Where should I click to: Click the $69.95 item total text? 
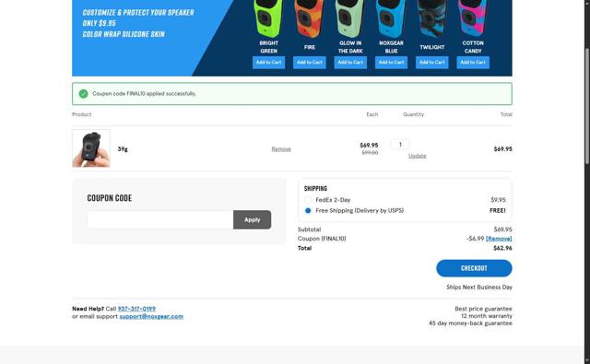click(502, 149)
